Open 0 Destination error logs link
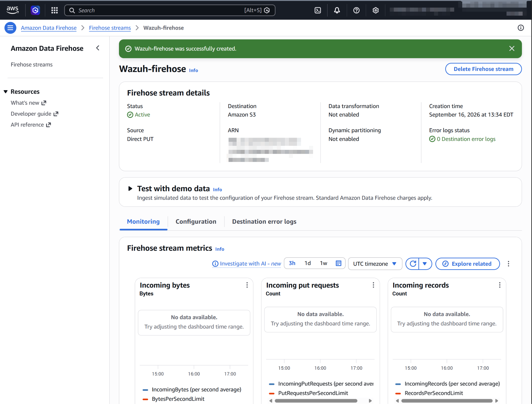The image size is (532, 404). pyautogui.click(x=462, y=139)
